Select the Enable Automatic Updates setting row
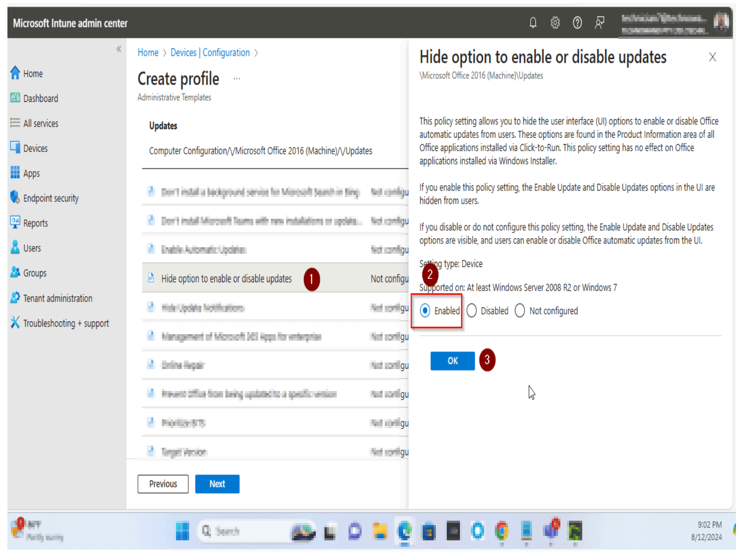 (x=275, y=249)
